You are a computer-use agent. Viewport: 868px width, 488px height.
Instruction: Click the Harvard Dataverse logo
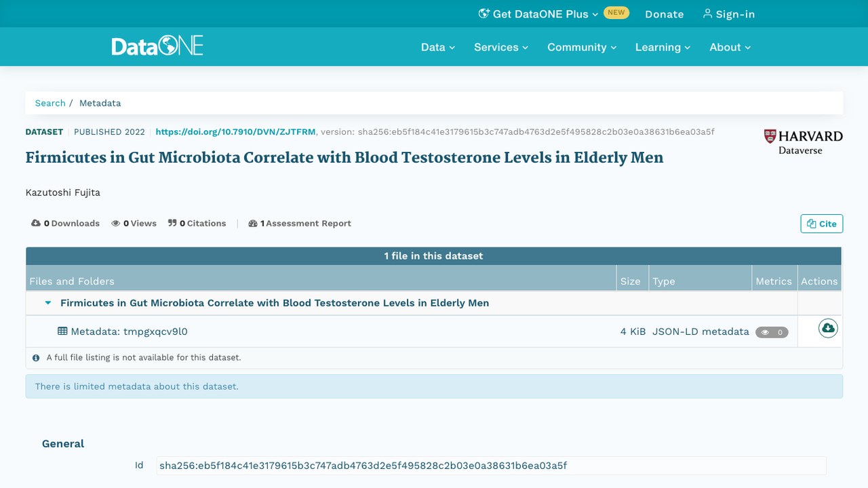(803, 142)
